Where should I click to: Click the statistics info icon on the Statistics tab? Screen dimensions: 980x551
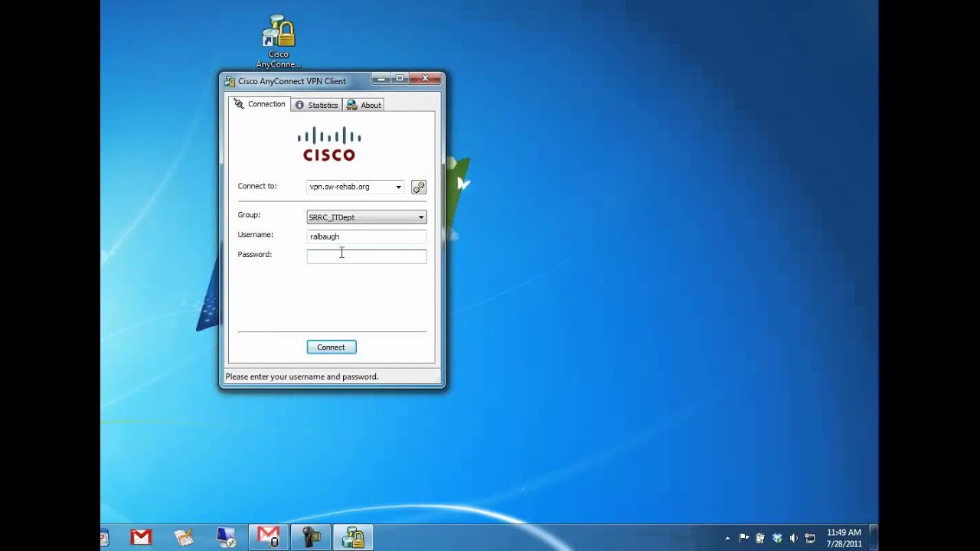pos(299,105)
